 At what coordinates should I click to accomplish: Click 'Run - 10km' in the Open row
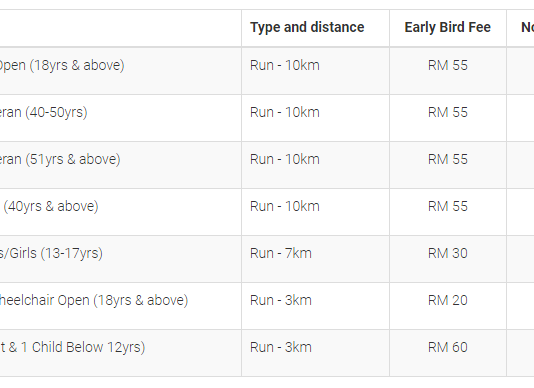tap(285, 65)
